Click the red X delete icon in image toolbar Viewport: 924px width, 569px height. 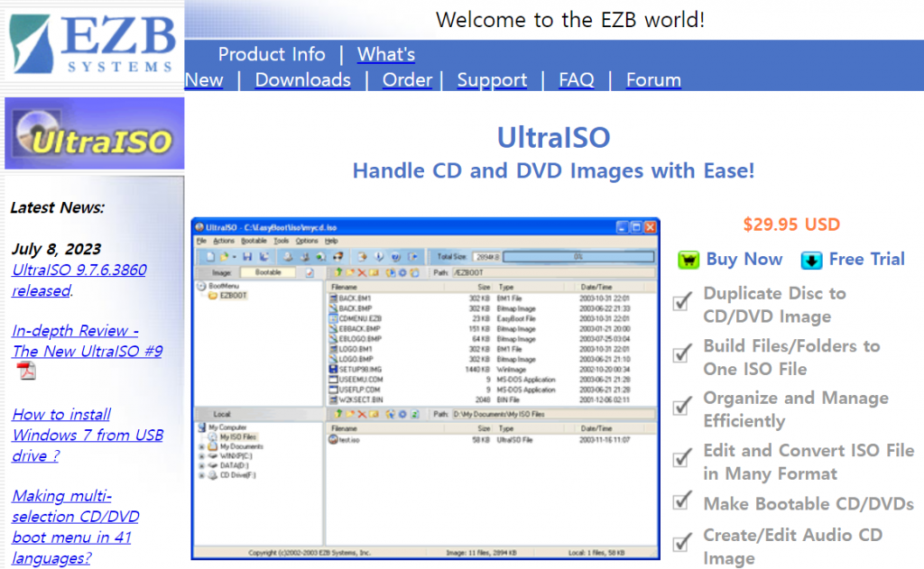pos(362,272)
